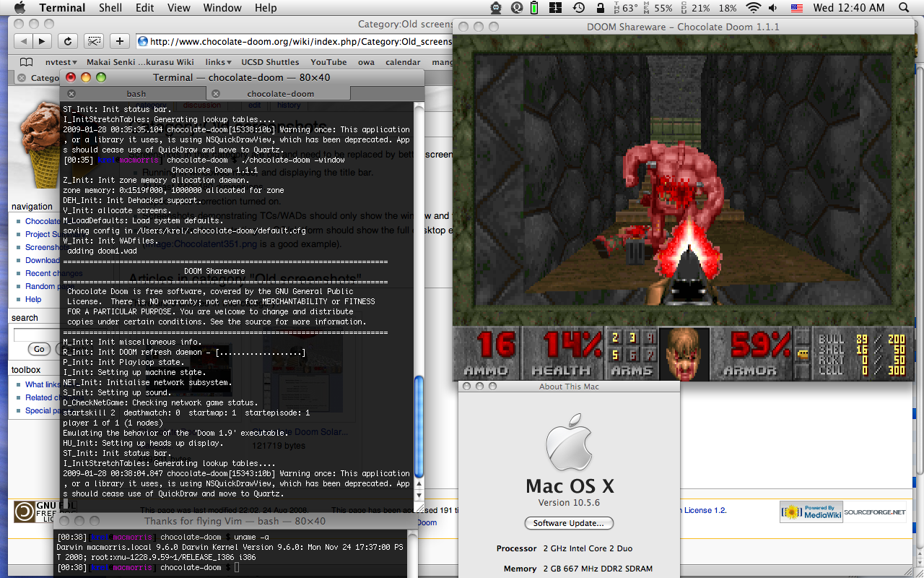Click the Software Update button
This screenshot has width=924, height=578.
click(x=568, y=523)
